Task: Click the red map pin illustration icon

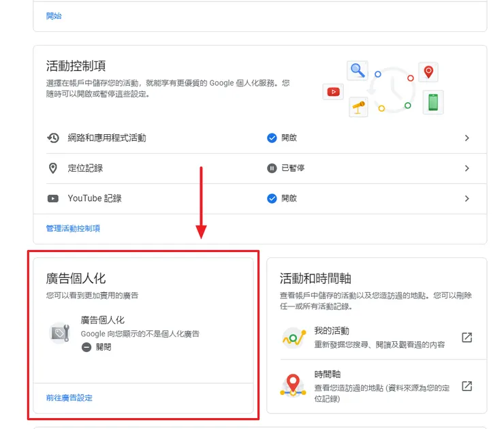Action: [x=428, y=71]
